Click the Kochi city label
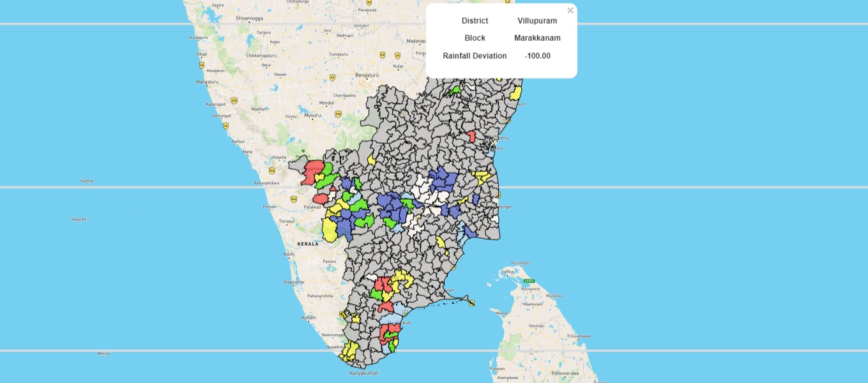Image resolution: width=868 pixels, height=383 pixels. click(x=289, y=254)
